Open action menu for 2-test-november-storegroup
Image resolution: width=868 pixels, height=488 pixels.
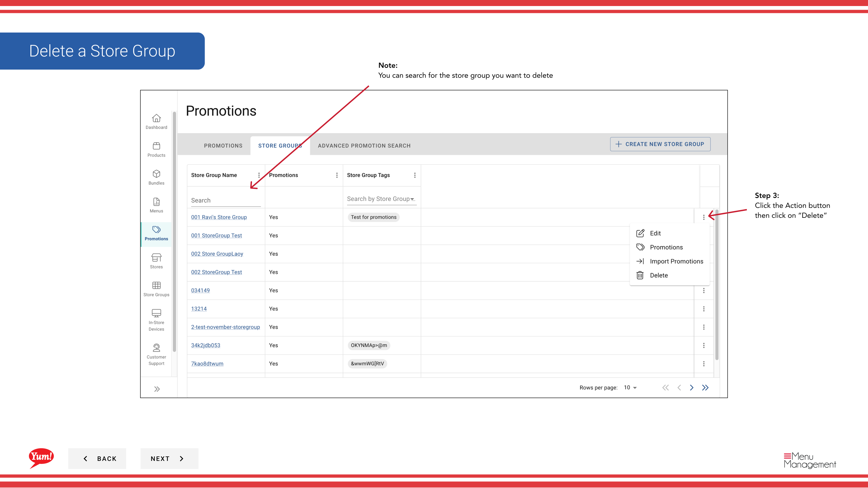click(703, 327)
